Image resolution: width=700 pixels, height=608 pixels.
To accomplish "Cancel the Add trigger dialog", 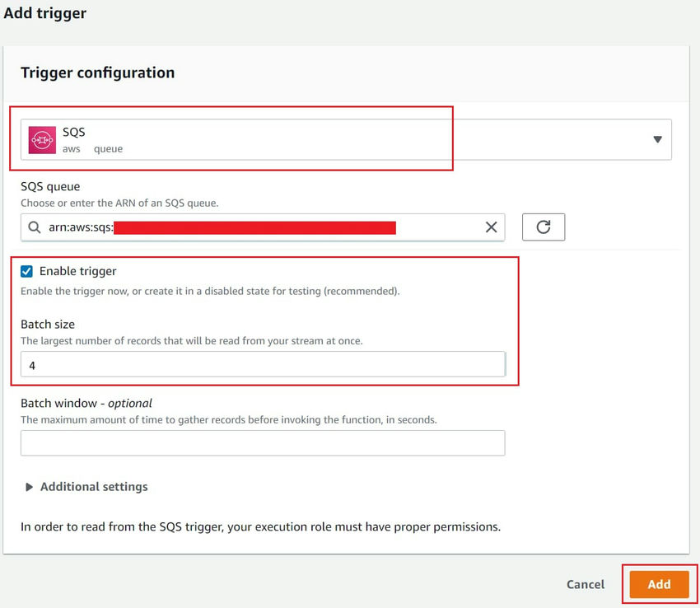I will (585, 584).
